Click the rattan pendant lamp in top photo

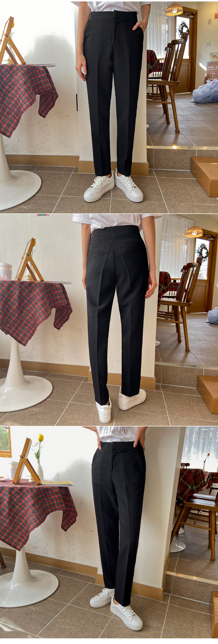(174, 10)
